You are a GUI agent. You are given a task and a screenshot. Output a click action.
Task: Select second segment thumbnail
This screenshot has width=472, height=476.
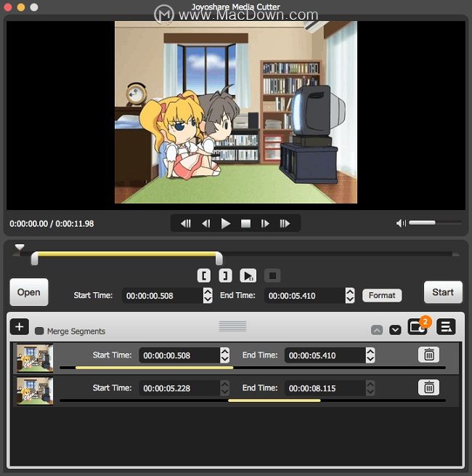[x=35, y=391]
